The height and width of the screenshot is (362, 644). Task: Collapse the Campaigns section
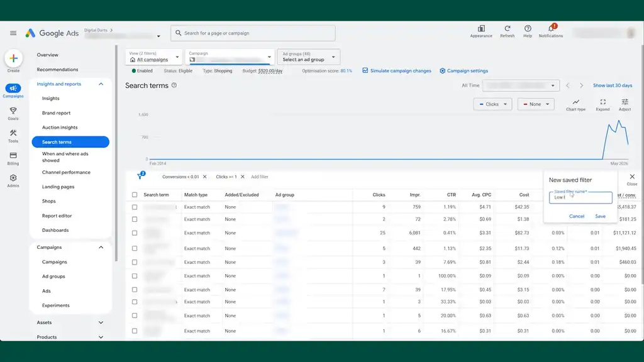[101, 248]
